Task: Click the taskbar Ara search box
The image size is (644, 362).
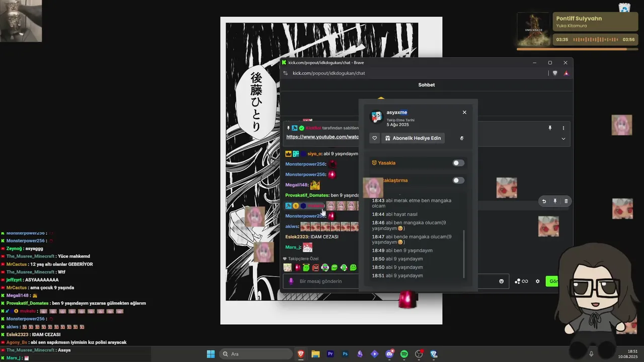Action: click(256, 354)
